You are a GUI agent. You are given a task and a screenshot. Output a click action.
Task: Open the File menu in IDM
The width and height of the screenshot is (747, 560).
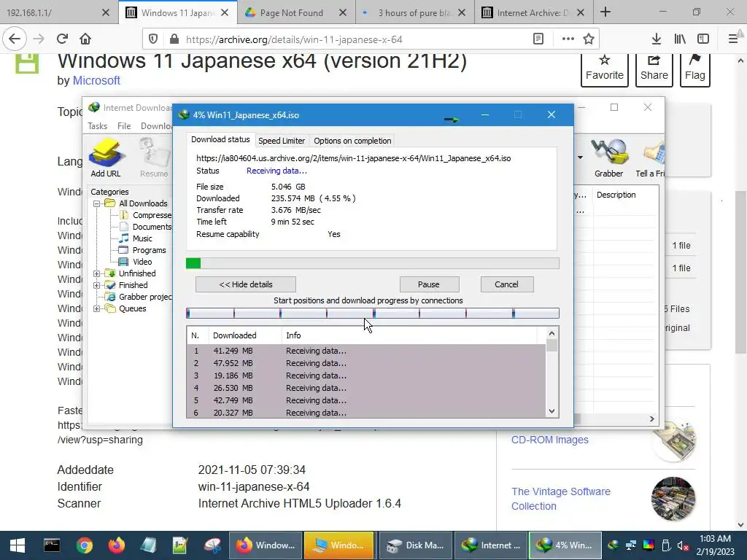[x=124, y=125]
